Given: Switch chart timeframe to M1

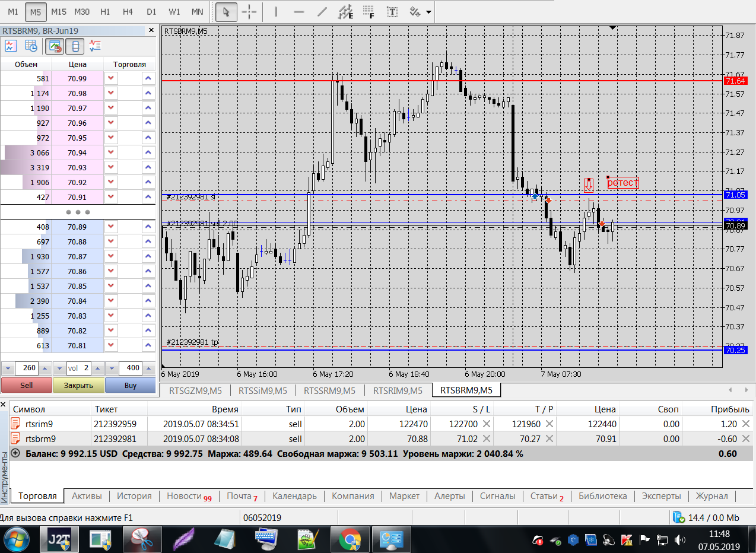Looking at the screenshot, I should 13,11.
